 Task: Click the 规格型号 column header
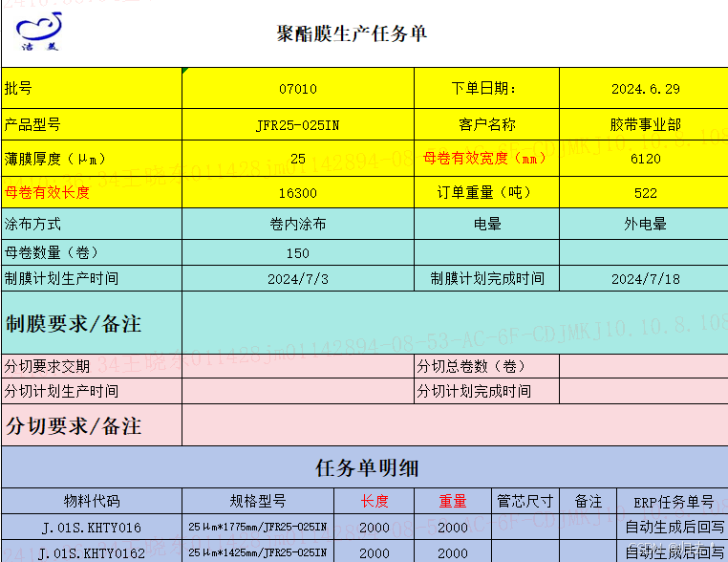258,501
